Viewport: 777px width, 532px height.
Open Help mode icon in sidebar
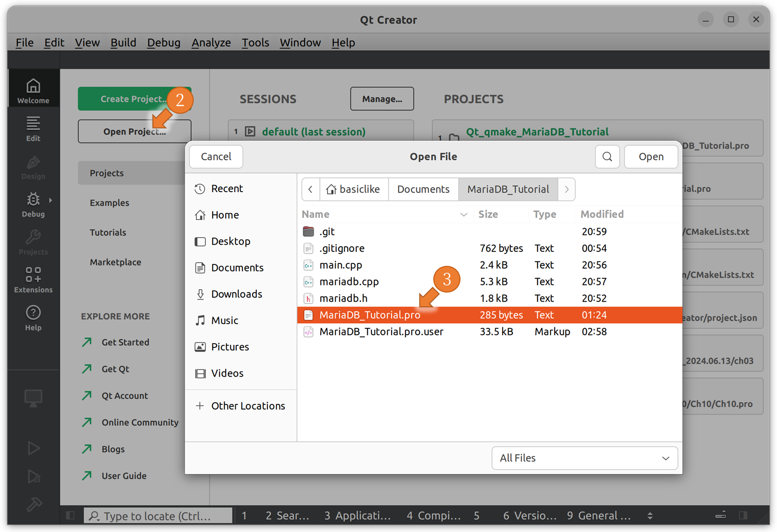[33, 317]
